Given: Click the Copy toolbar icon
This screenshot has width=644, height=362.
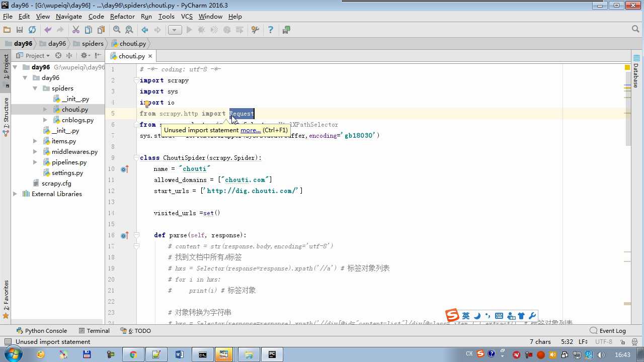Looking at the screenshot, I should point(89,30).
